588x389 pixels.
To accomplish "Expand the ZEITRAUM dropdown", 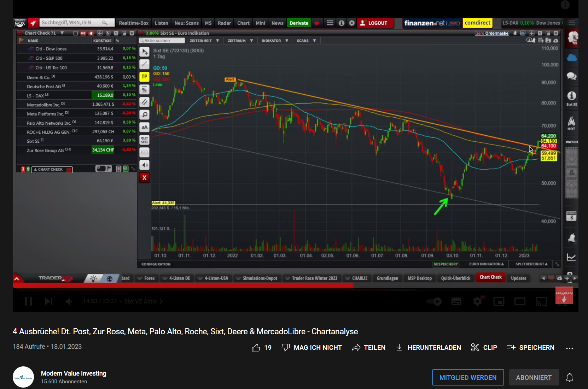I will (240, 41).
